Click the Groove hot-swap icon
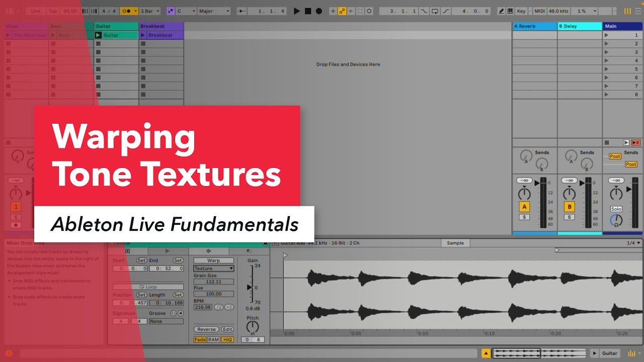 point(174,313)
